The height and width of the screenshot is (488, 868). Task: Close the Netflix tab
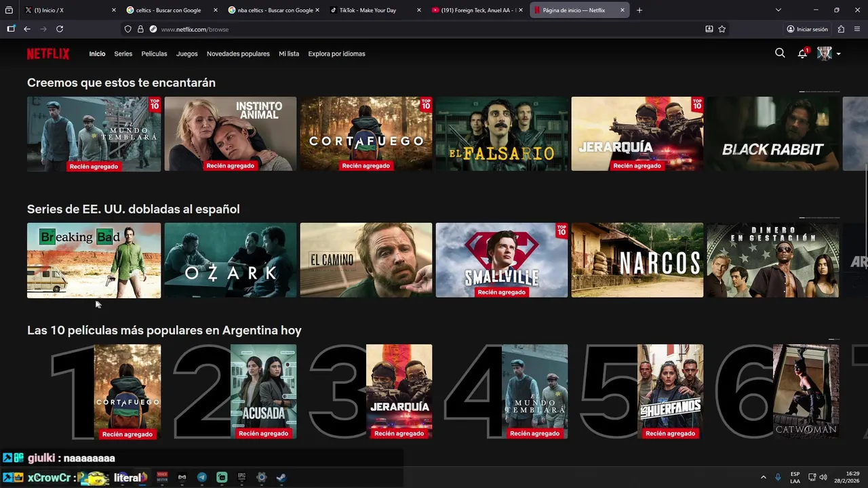(x=622, y=10)
